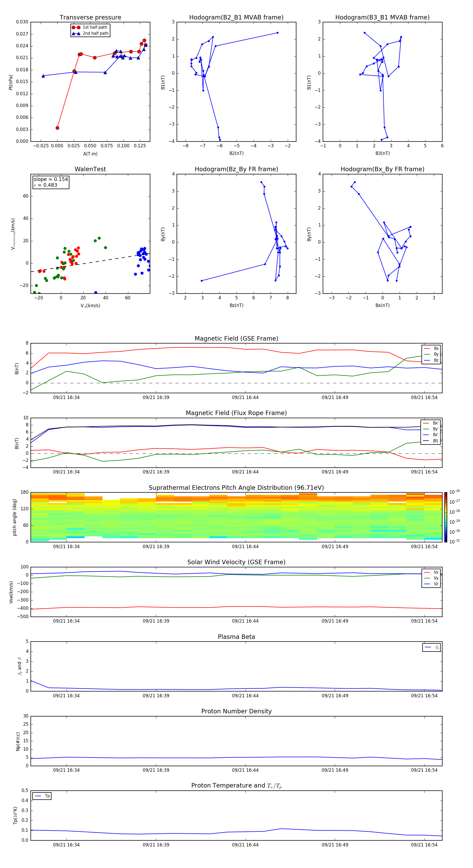473x868 pixels.
Task: Select "|B|" in the flux rope legend
Action: (431, 441)
